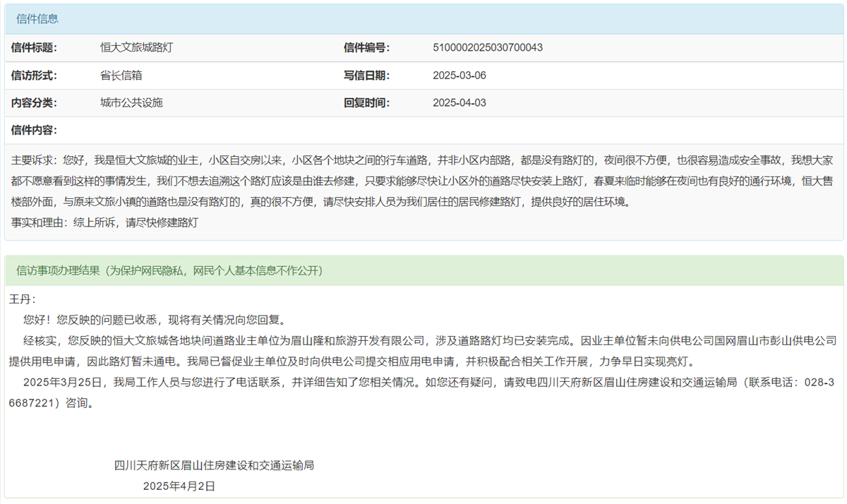Image resolution: width=847 pixels, height=504 pixels.
Task: Select the 信件标题 field label
Action: click(34, 48)
